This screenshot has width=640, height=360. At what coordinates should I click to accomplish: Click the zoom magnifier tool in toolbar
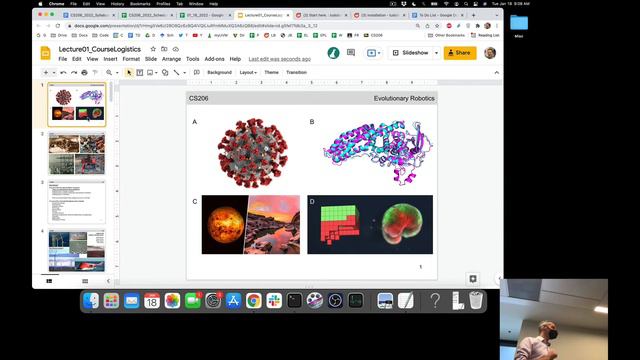(x=109, y=73)
